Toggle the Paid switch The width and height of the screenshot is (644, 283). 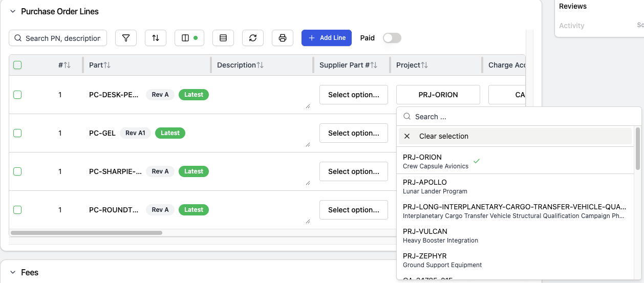click(392, 38)
